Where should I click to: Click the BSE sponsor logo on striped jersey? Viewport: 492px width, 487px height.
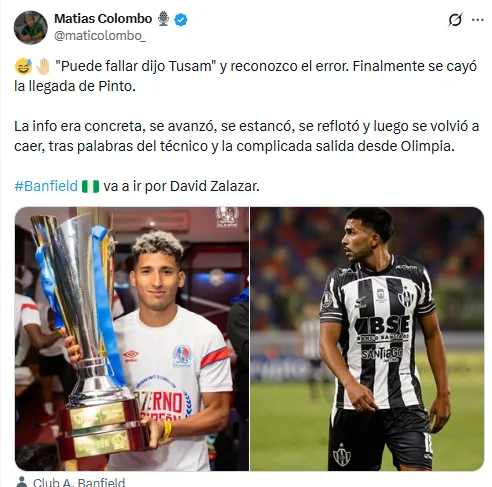tap(383, 325)
